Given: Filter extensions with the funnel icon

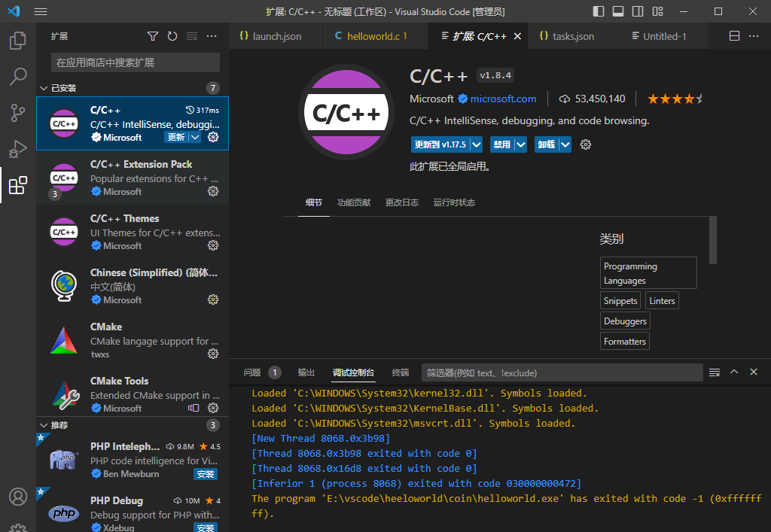Looking at the screenshot, I should pyautogui.click(x=153, y=36).
